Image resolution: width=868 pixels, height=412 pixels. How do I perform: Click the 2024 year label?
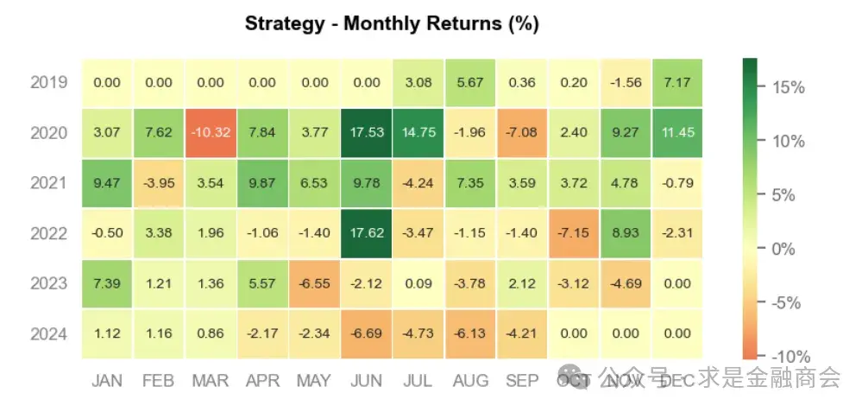(x=47, y=333)
